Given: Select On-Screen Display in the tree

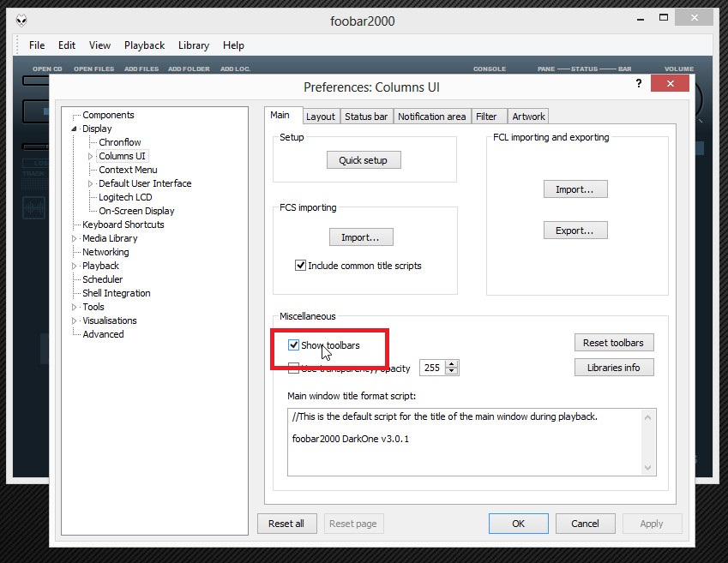Looking at the screenshot, I should (136, 211).
